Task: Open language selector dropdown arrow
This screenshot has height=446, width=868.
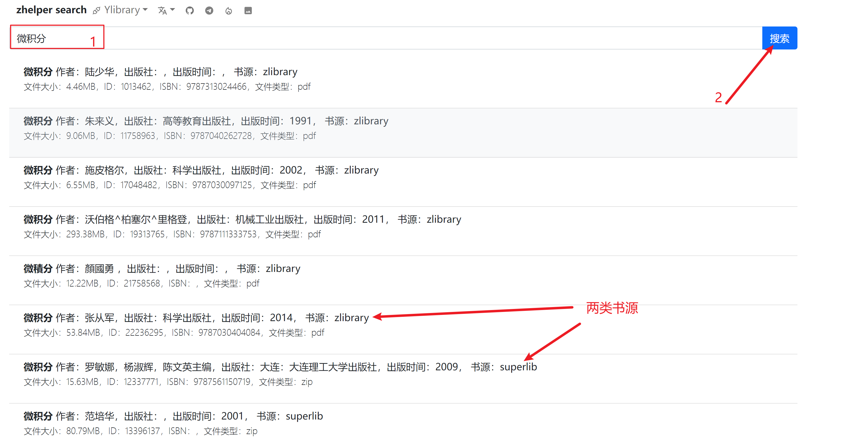Action: 172,10
